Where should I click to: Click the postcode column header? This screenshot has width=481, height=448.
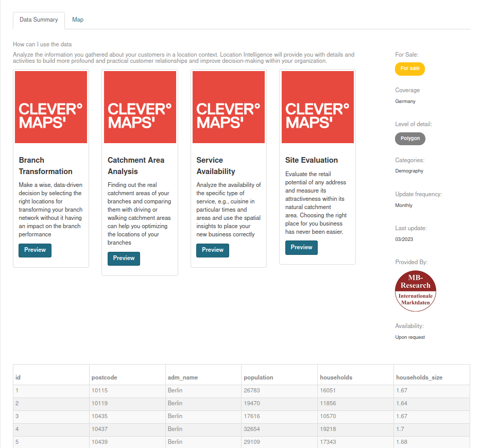105,377
